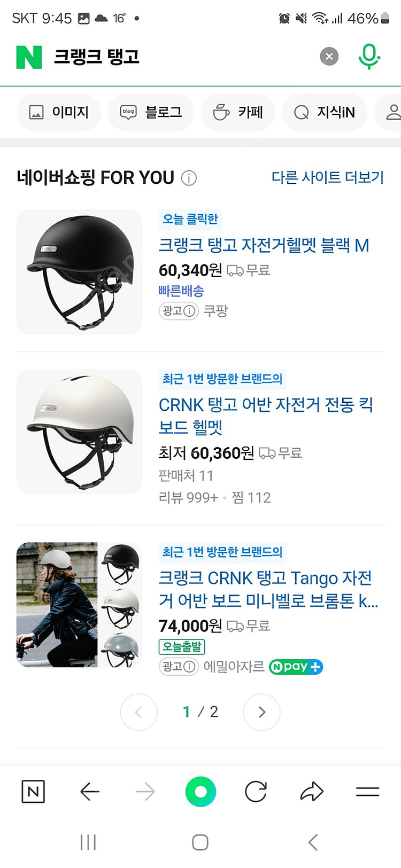The width and height of the screenshot is (401, 868).
Task: Open 크랭크 탱고 자전거헬멧 블랙 M listing
Action: (x=264, y=245)
